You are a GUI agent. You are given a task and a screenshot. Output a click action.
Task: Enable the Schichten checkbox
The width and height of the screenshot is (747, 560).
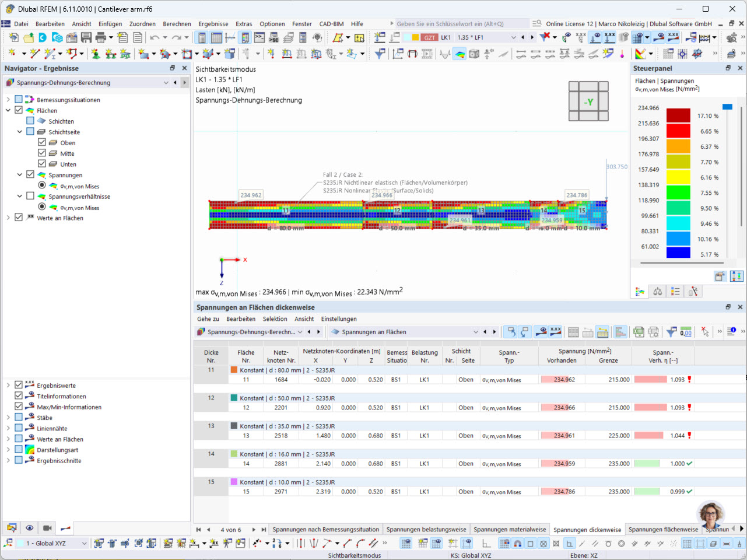[x=30, y=121]
